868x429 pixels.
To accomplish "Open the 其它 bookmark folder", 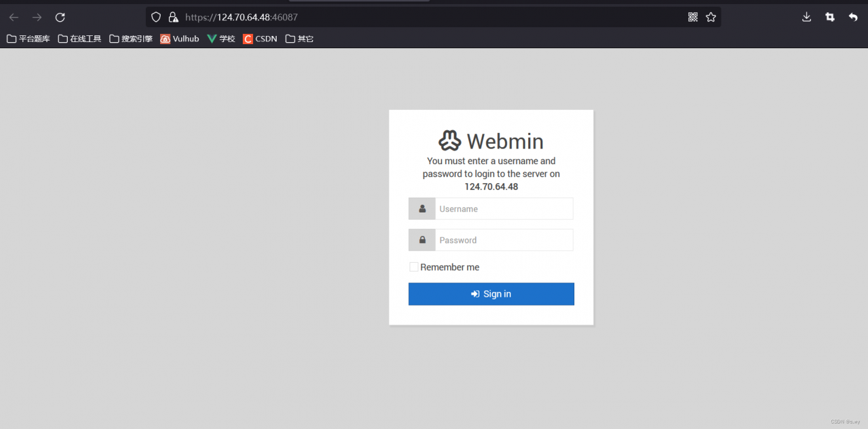I will point(300,39).
